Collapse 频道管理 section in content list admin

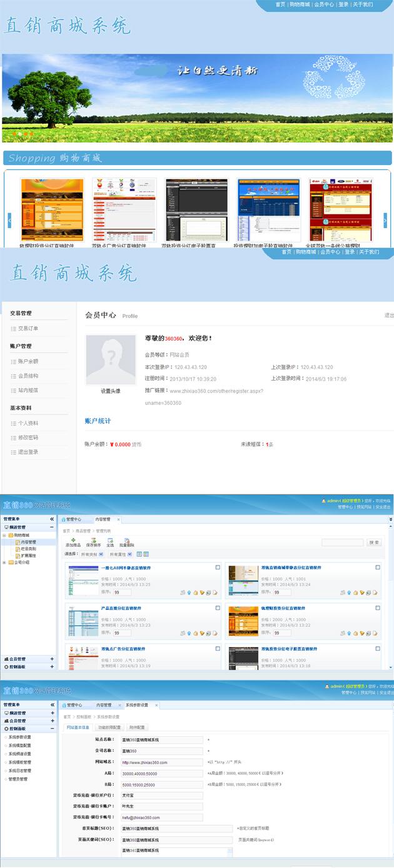(x=52, y=527)
